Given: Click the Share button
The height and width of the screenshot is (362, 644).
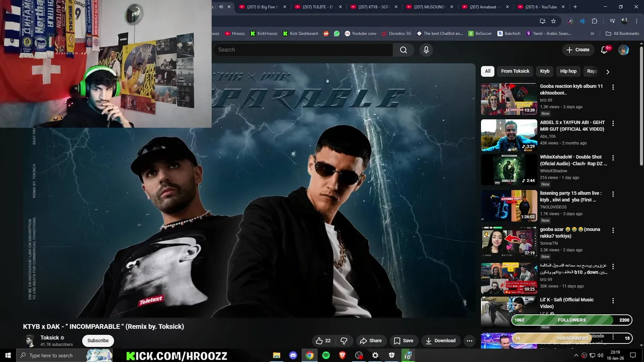Looking at the screenshot, I should point(370,340).
